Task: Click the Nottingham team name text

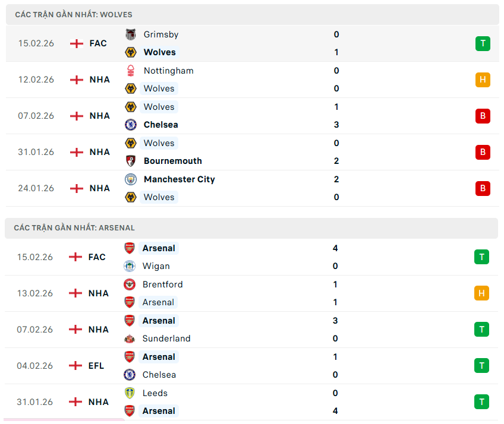Action: pos(168,71)
